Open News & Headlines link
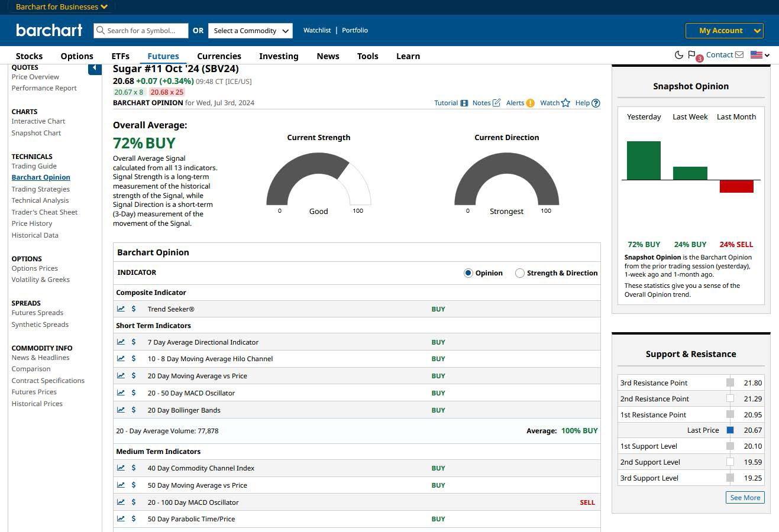The image size is (779, 532). click(41, 358)
